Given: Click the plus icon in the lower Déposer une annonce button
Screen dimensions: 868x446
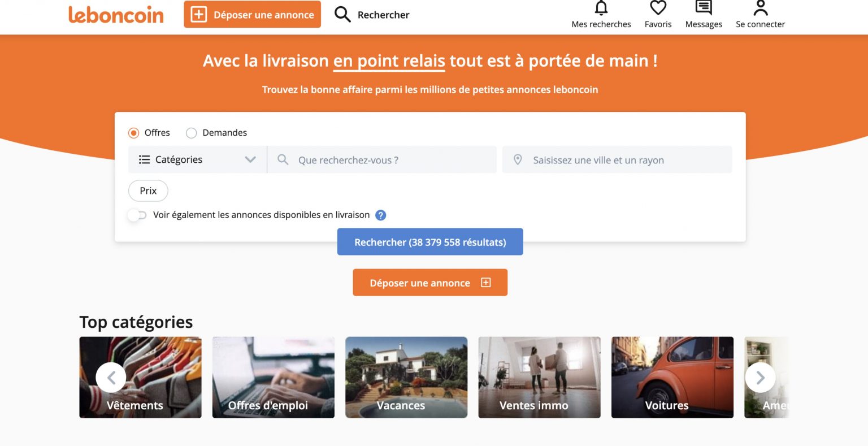Looking at the screenshot, I should click(x=485, y=283).
